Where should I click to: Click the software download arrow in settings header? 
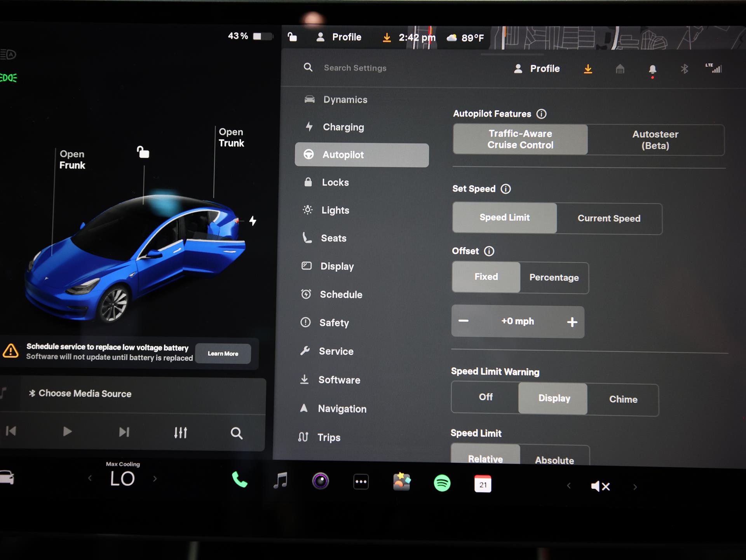(x=588, y=69)
